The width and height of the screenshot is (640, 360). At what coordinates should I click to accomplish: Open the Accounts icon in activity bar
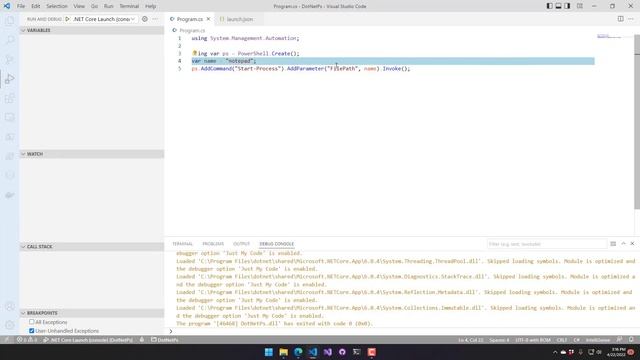click(x=10, y=307)
